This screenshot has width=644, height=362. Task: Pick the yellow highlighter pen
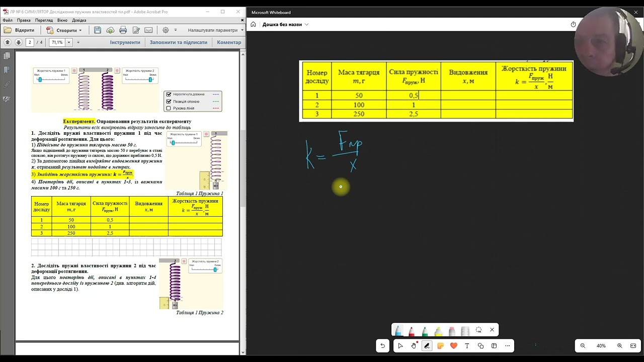click(438, 331)
